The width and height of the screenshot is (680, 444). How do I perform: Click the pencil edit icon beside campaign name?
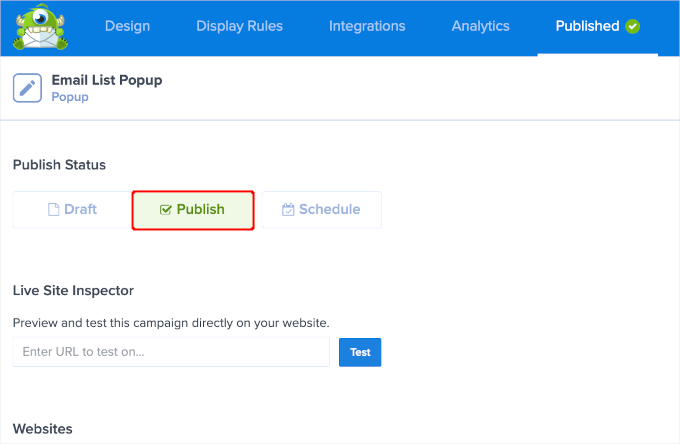pos(27,88)
